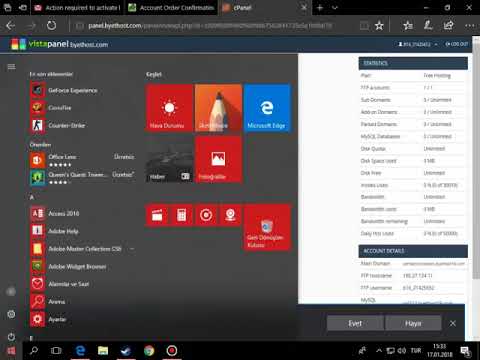This screenshot has height=360, width=480.
Task: Open the Chrome icon in the taskbar
Action: tap(149, 351)
